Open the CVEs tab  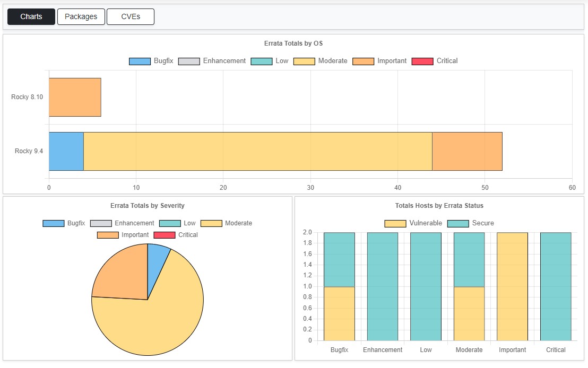pyautogui.click(x=131, y=16)
